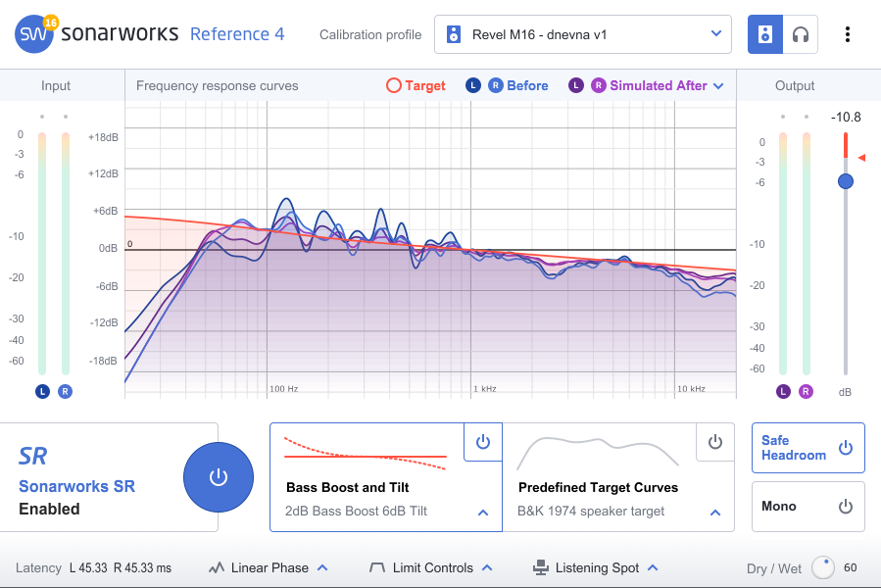Viewport: 881px width, 588px height.
Task: Click the Sonarworks SR title
Action: coord(77,486)
